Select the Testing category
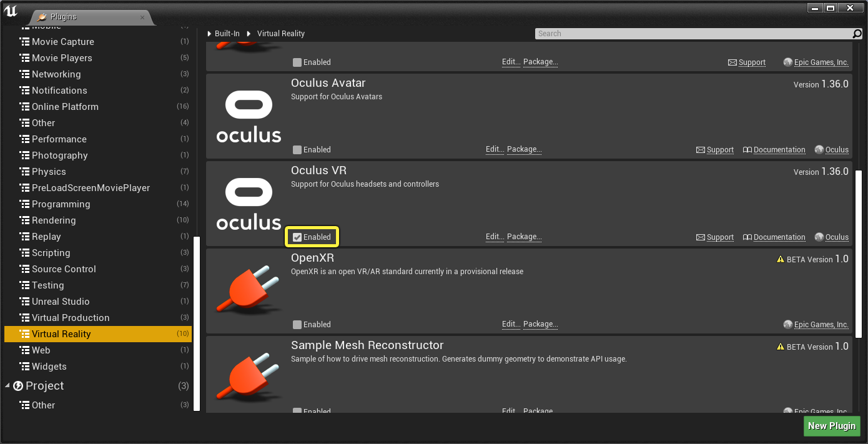 point(98,285)
